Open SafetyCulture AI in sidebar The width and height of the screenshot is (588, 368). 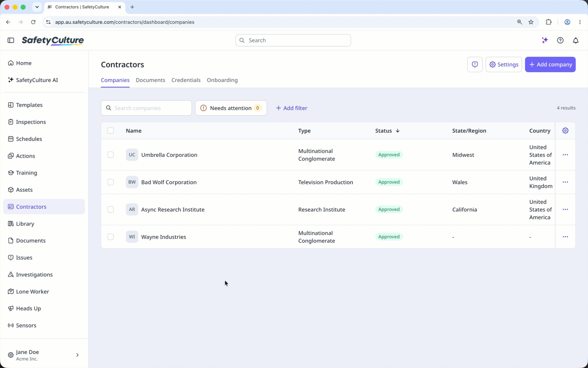(44, 80)
